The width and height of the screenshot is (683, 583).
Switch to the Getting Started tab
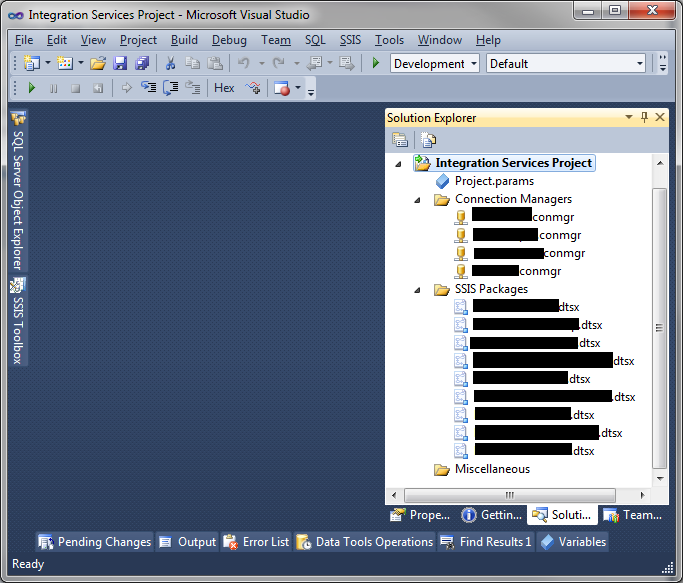tap(492, 515)
